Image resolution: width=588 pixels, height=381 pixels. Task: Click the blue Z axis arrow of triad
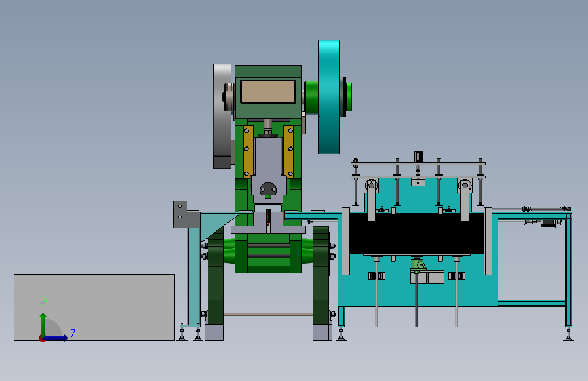(x=56, y=338)
